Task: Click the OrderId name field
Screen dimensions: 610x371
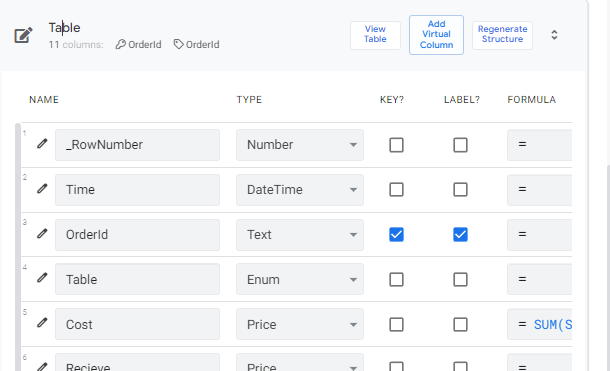Action: coord(137,235)
